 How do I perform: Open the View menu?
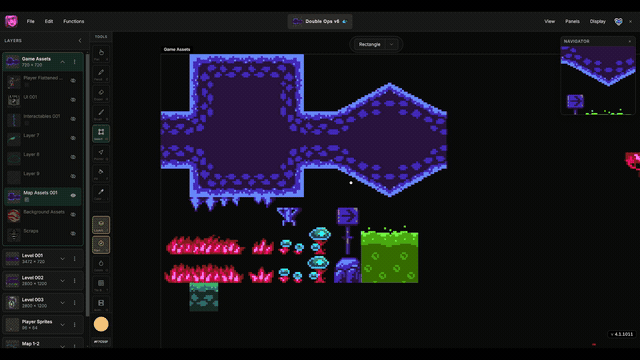[549, 21]
